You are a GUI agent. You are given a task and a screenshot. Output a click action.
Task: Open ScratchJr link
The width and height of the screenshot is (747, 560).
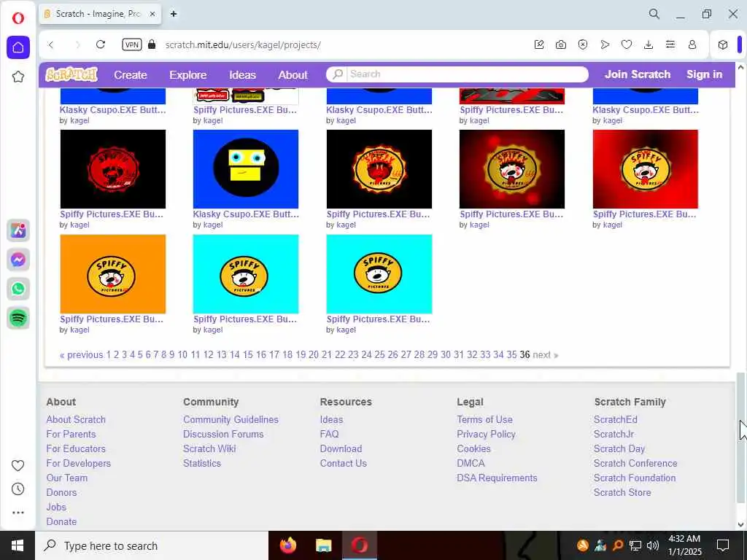point(614,435)
